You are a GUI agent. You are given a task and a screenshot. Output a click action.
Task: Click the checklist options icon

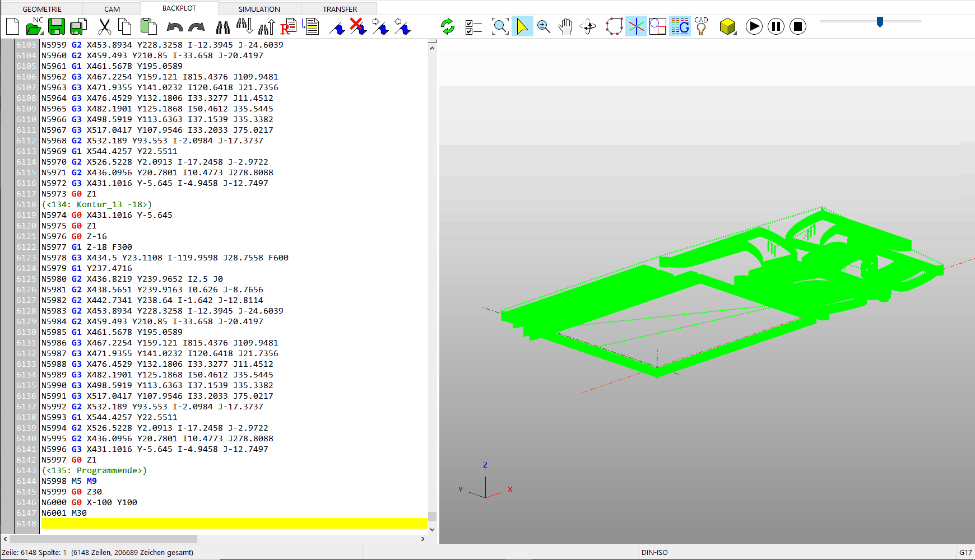coord(473,26)
